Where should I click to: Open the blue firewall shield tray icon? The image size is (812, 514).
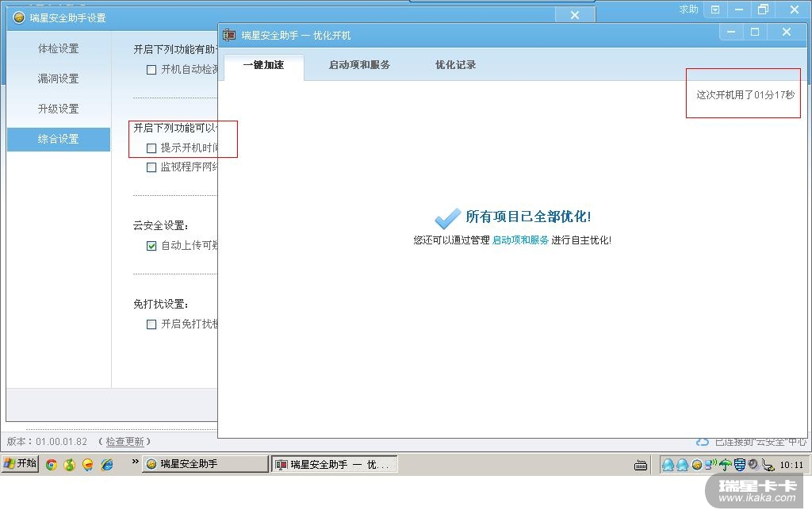coord(740,465)
